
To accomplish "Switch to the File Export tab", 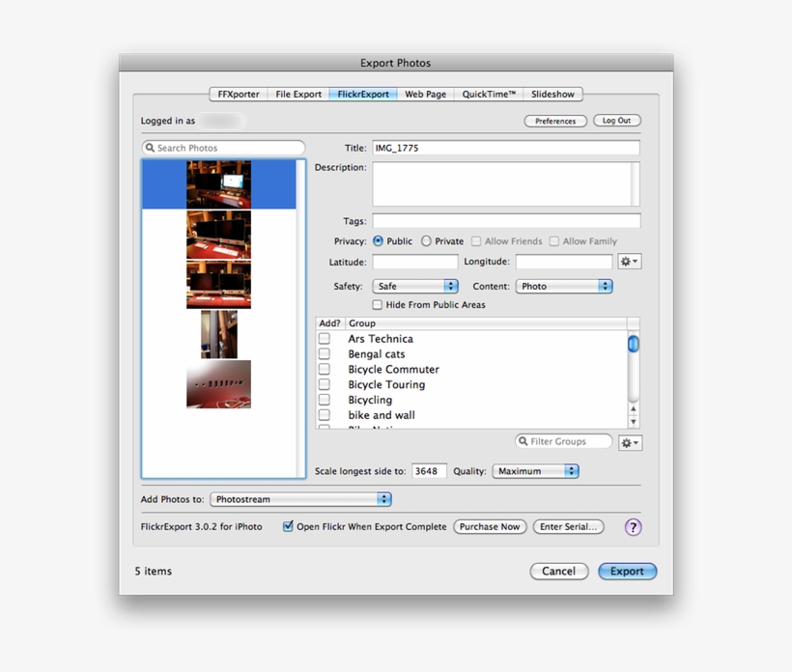I will click(298, 94).
